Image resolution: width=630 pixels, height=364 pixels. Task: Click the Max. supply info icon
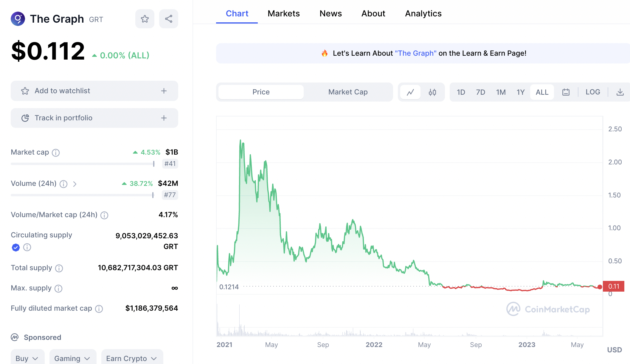coord(58,288)
